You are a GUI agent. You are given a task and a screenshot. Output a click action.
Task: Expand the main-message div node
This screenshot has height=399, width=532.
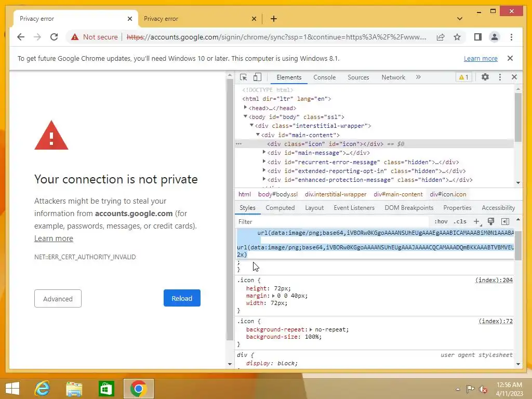click(x=264, y=152)
